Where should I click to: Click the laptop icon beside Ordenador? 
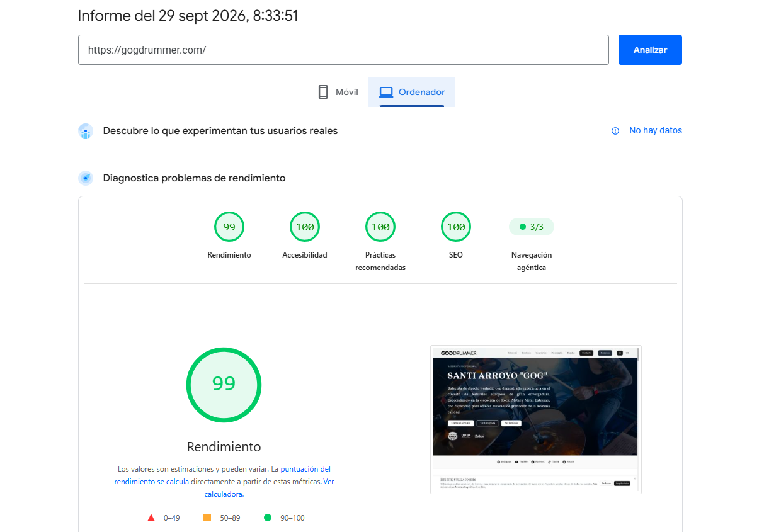(386, 92)
